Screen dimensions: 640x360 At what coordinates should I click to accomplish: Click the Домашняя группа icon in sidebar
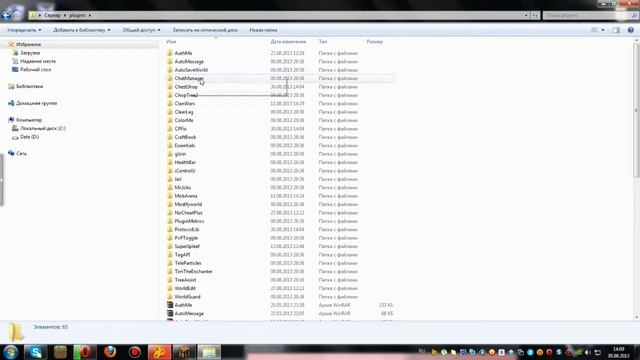coord(11,103)
